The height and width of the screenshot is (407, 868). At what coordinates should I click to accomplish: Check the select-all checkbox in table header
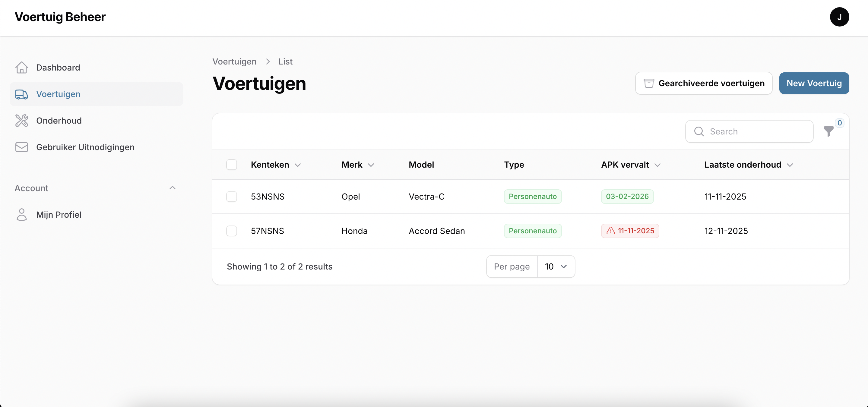[x=232, y=165]
